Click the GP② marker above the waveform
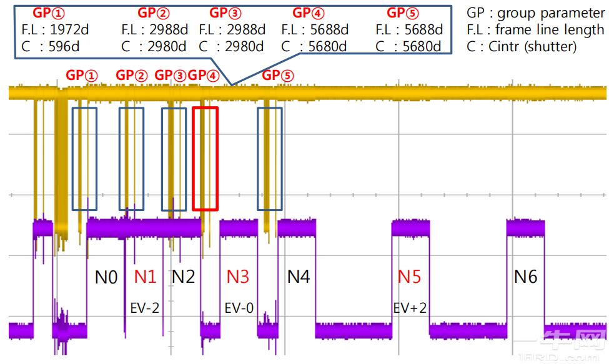 (x=132, y=76)
